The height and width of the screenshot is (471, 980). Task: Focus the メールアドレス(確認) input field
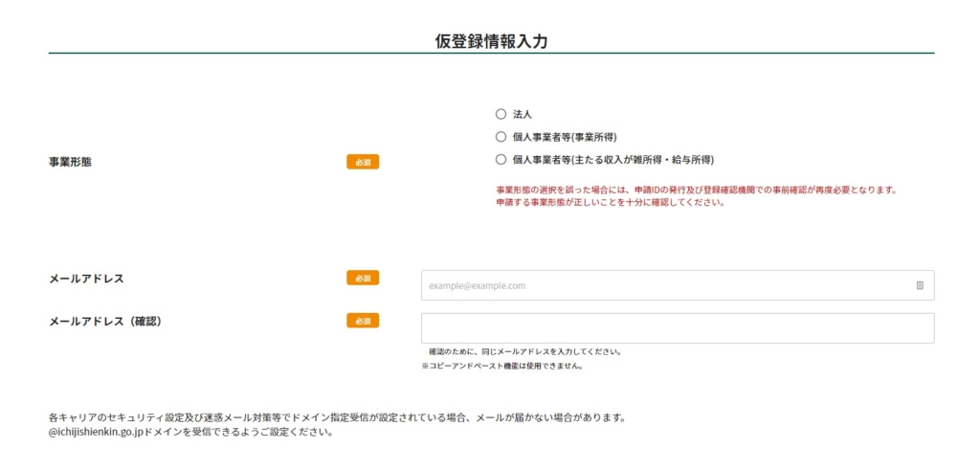coord(678,328)
